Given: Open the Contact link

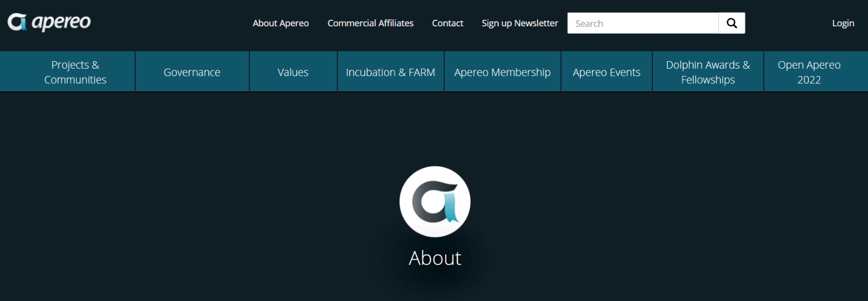Looking at the screenshot, I should click(x=447, y=23).
